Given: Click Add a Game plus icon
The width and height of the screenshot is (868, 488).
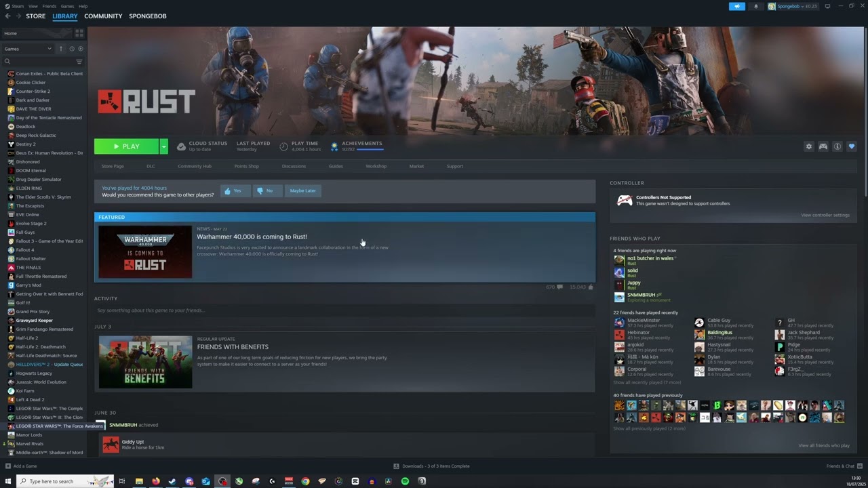Looking at the screenshot, I should click(x=8, y=466).
